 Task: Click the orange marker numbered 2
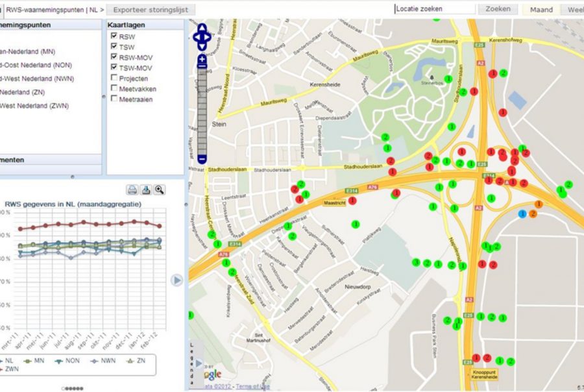(533, 214)
